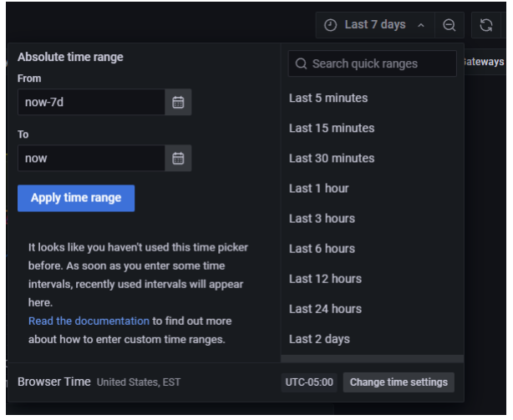This screenshot has height=420, width=513.
Task: Click Change time settings button
Action: [399, 382]
